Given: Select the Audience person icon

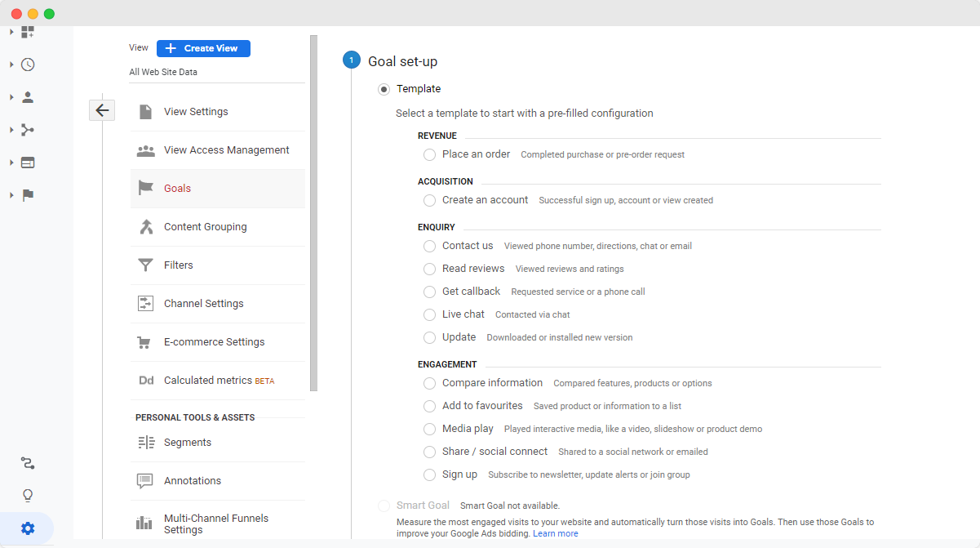Looking at the screenshot, I should click(x=28, y=96).
